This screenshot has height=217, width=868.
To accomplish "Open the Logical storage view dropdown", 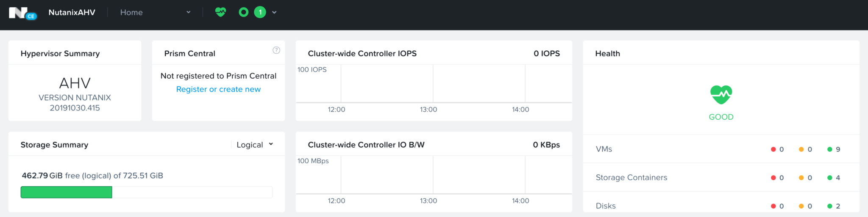I will (255, 145).
